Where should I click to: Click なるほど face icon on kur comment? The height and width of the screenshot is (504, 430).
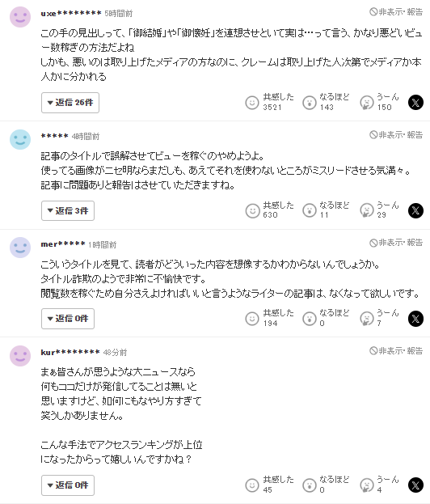pos(310,485)
